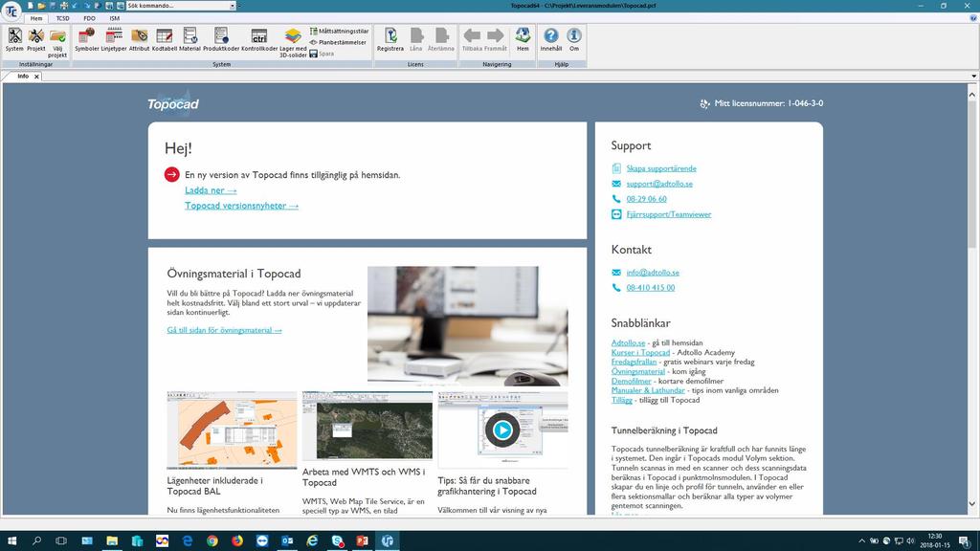Open the Om info icon
The width and height of the screenshot is (980, 551).
(574, 40)
